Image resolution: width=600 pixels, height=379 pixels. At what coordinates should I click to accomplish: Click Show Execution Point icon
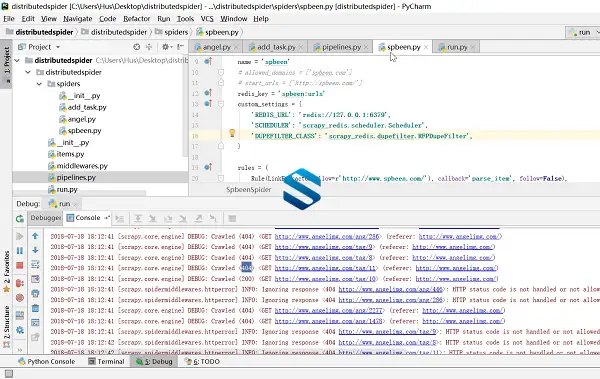click(x=120, y=219)
